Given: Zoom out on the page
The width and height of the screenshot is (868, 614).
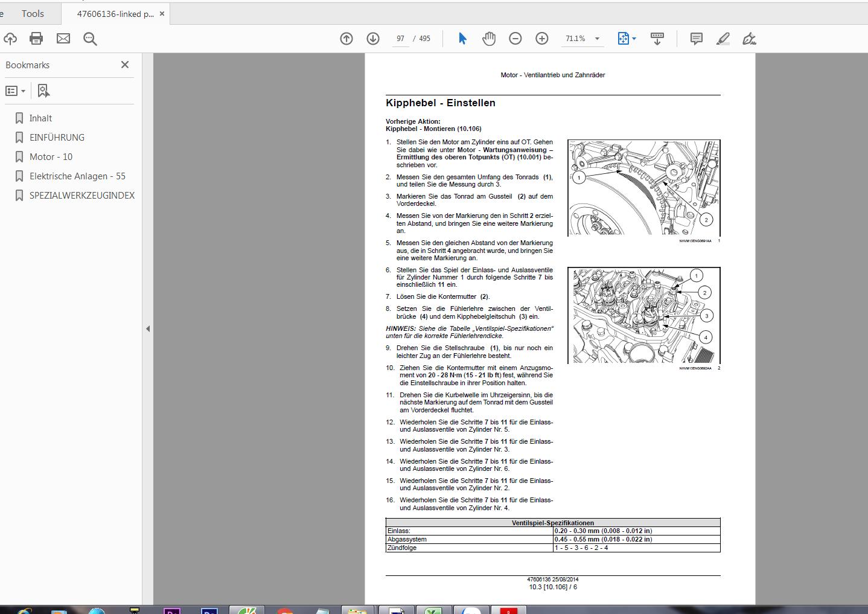Looking at the screenshot, I should click(515, 38).
